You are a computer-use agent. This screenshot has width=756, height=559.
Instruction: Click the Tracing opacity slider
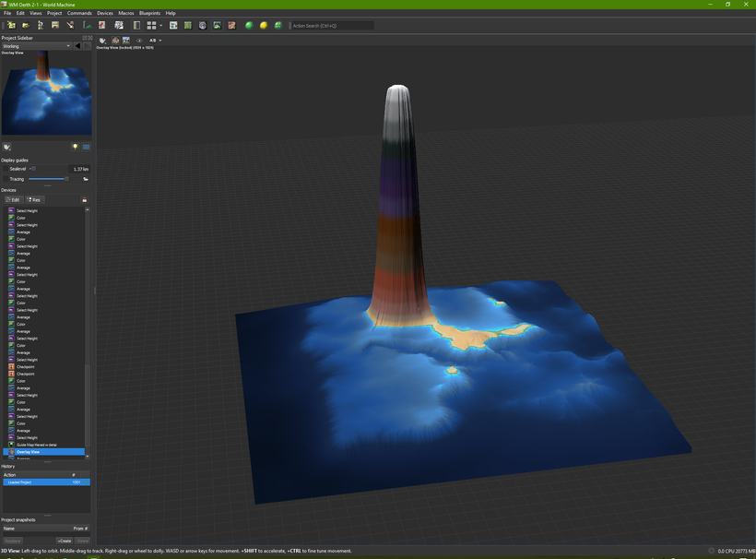(48, 179)
